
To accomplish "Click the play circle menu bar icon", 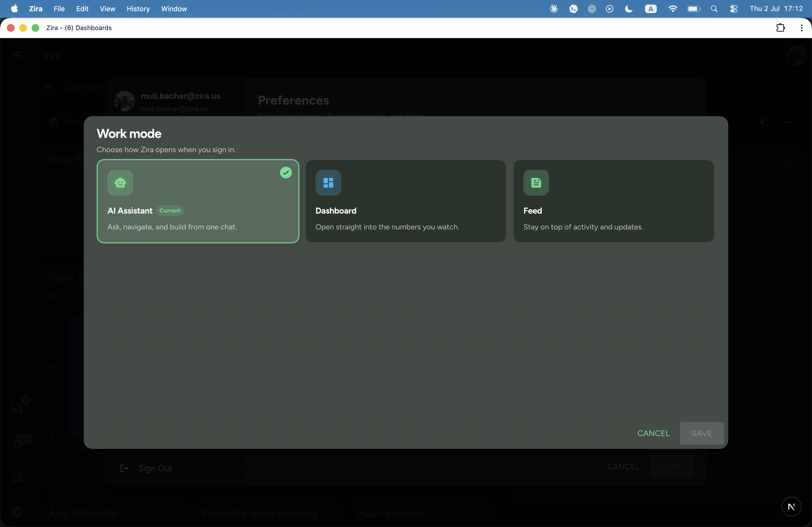I will tap(610, 9).
